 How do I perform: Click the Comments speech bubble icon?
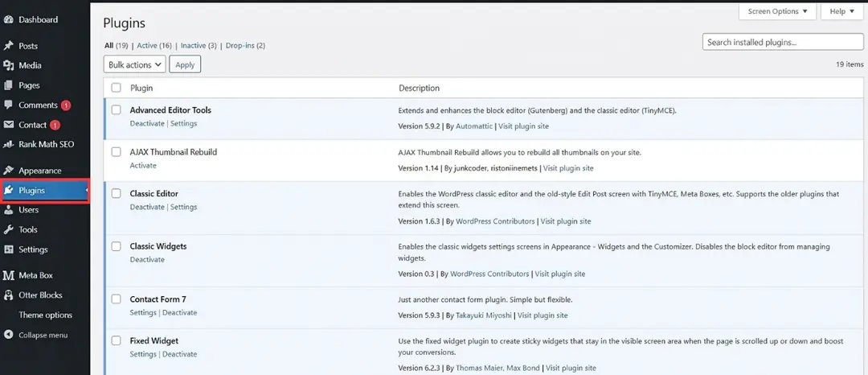[x=8, y=105]
